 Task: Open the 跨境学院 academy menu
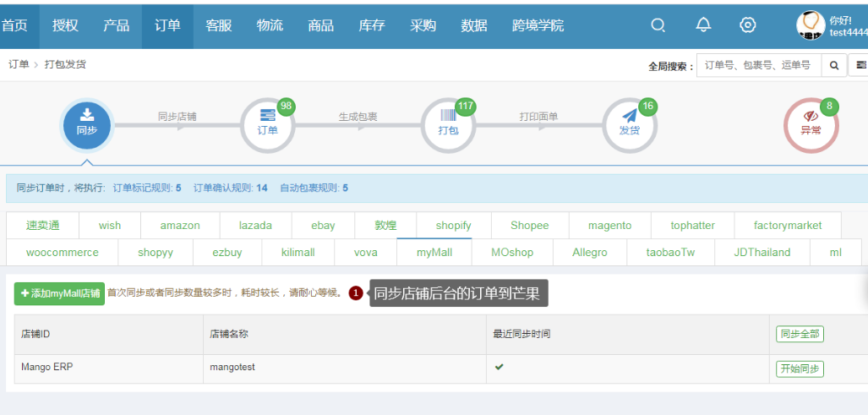pyautogui.click(x=538, y=25)
